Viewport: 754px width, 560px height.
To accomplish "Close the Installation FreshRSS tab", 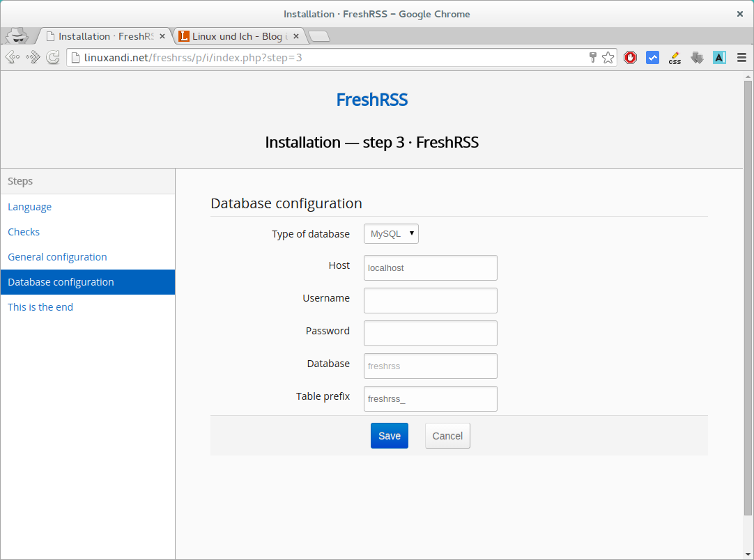I will coord(162,36).
